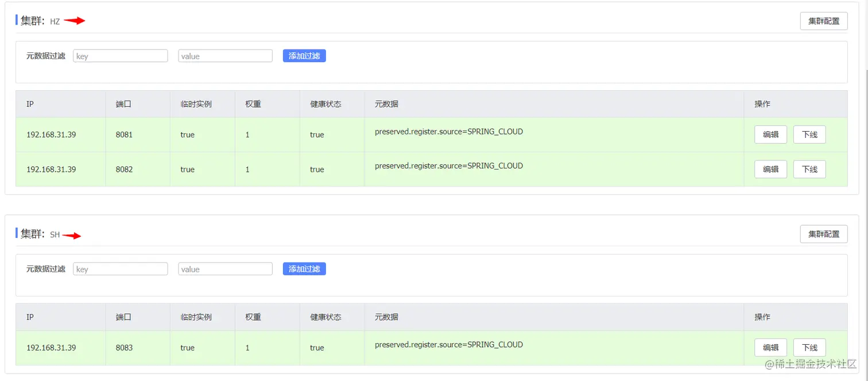Focus metadata value field in SH cluster
Screen dimensions: 868x381
click(x=225, y=269)
